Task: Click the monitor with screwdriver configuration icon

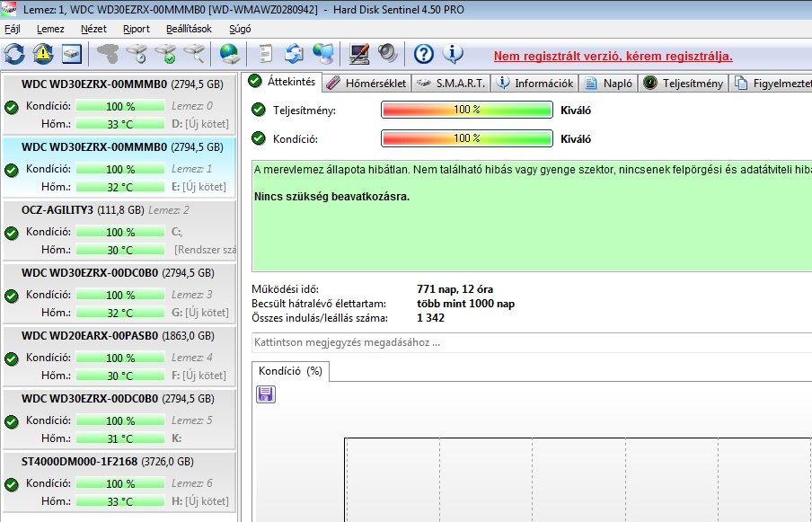Action: click(359, 53)
